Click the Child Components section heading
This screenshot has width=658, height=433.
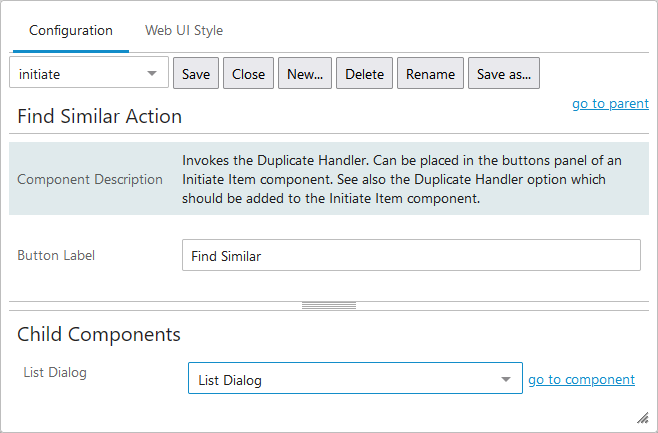pyautogui.click(x=99, y=334)
